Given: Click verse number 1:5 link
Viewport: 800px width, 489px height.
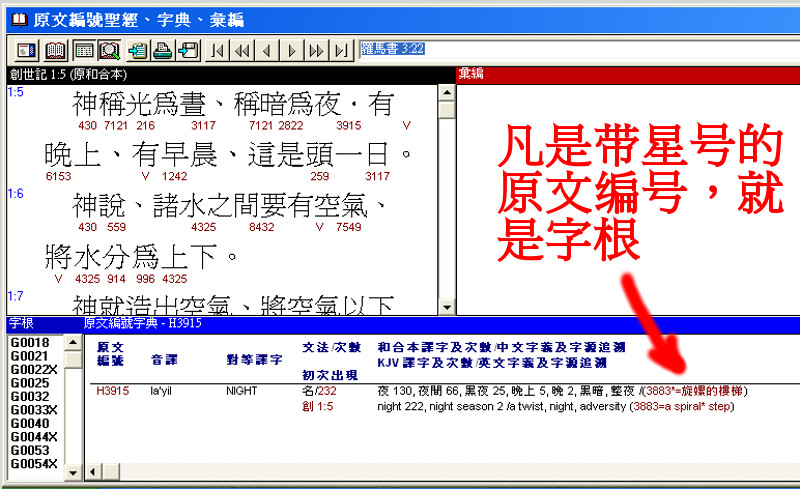Looking at the screenshot, I should coord(15,92).
